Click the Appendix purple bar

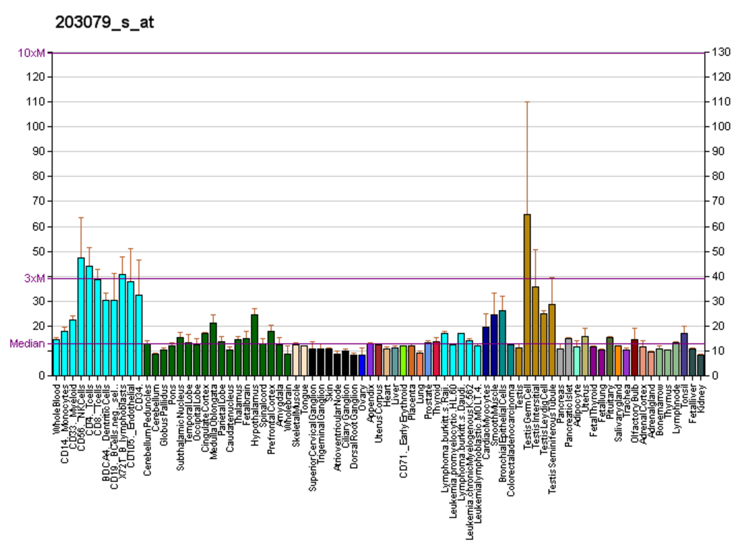370,359
